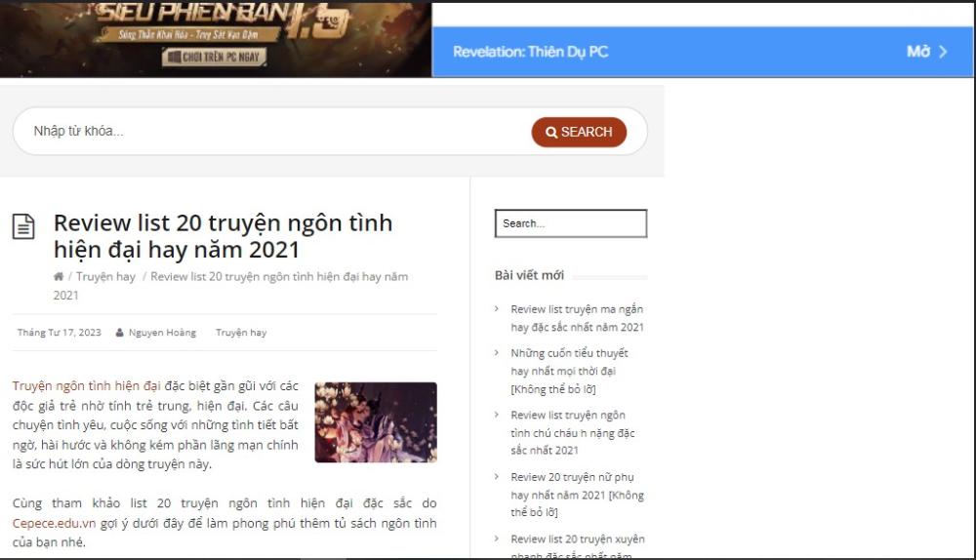Image resolution: width=976 pixels, height=560 pixels.
Task: Click the 'Tháng Tư 17, 2023' post date
Action: [x=60, y=333]
